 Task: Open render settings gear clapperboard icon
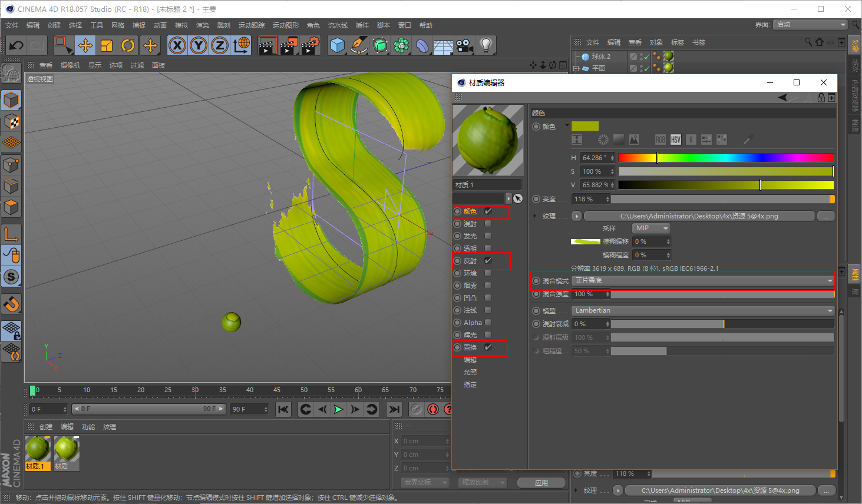[311, 45]
